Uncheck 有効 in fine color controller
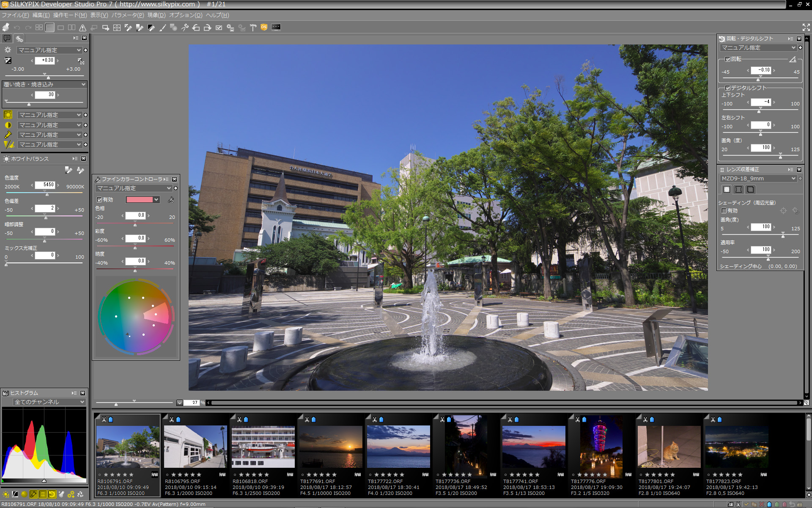 coord(99,200)
